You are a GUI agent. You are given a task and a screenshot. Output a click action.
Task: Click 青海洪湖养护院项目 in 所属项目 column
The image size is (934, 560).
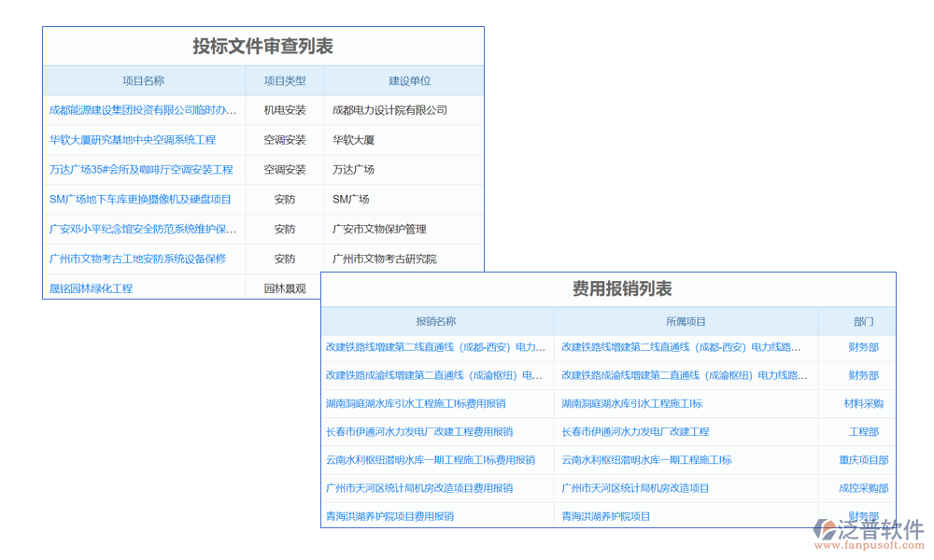click(x=606, y=516)
